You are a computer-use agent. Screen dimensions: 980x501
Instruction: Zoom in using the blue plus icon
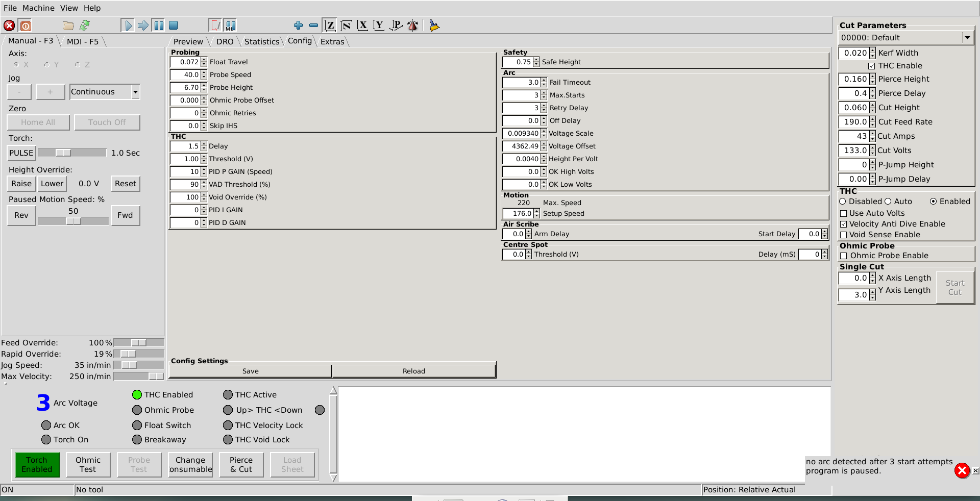click(299, 26)
